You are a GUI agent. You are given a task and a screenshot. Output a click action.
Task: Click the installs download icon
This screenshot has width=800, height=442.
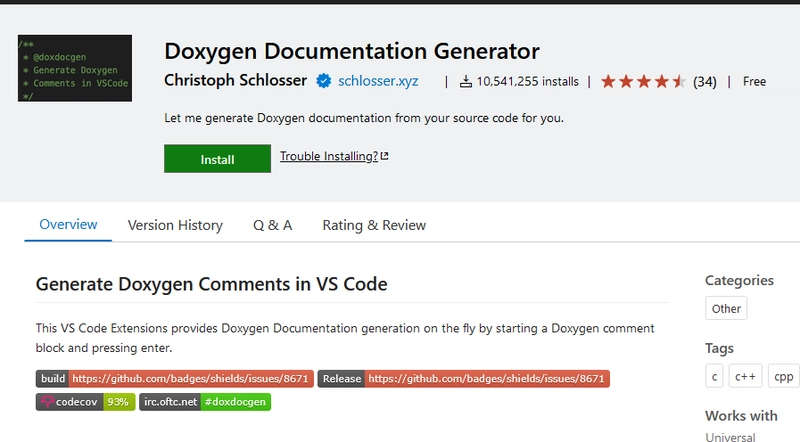(466, 81)
